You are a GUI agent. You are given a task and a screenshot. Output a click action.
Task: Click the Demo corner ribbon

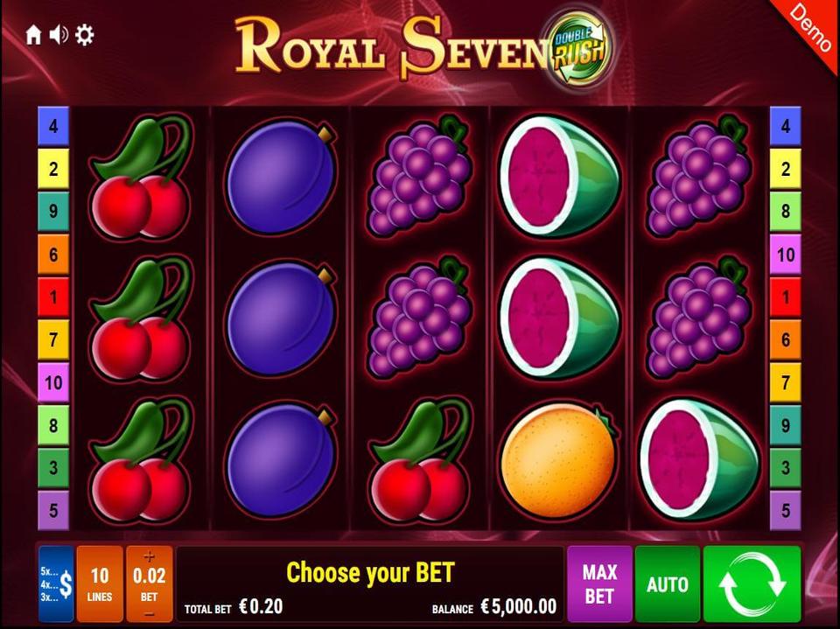810,27
